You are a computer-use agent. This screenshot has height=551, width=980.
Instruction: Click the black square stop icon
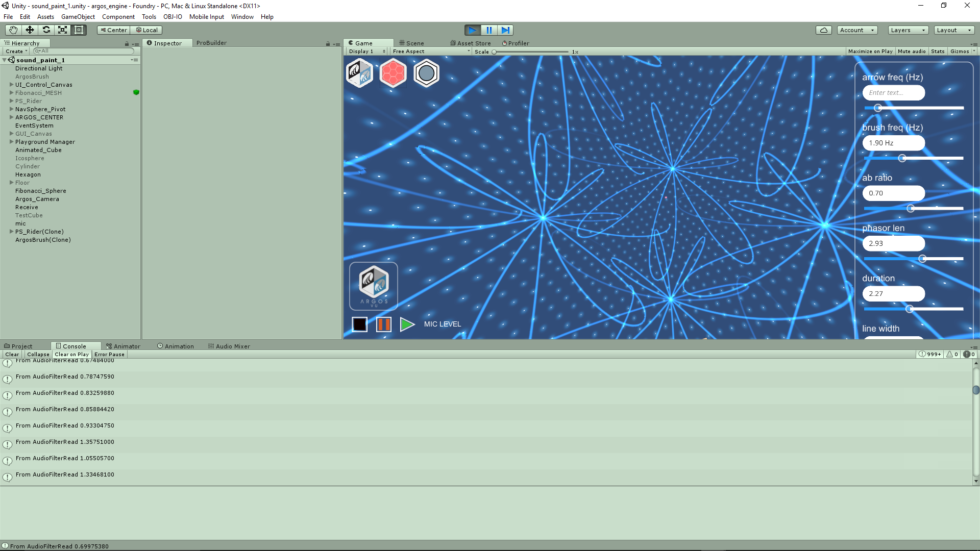[360, 324]
